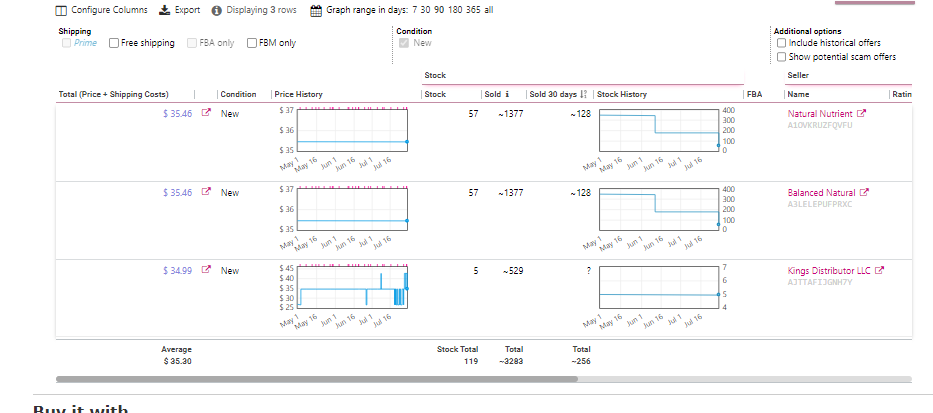Image resolution: width=933 pixels, height=413 pixels.
Task: Set graph range to 7 days
Action: coord(415,10)
